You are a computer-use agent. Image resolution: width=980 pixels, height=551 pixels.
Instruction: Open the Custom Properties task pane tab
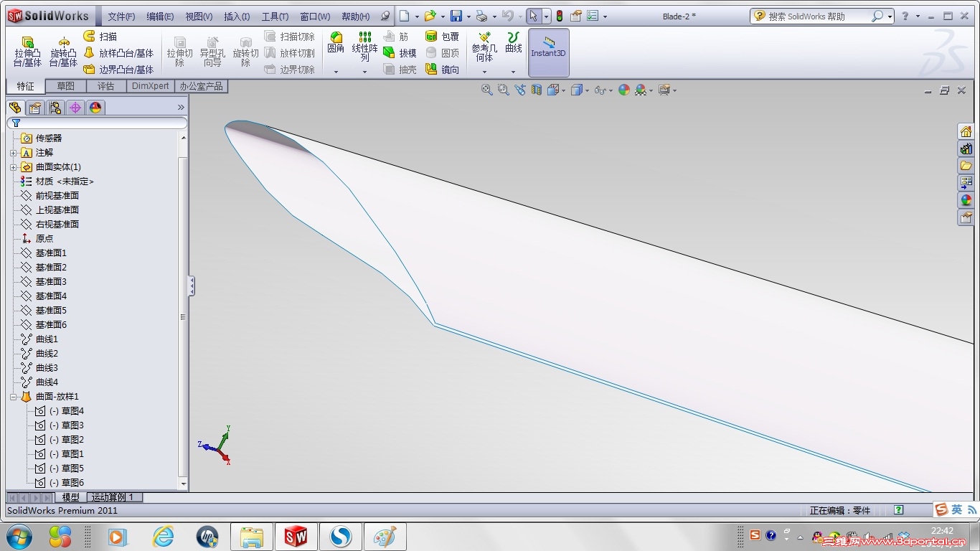pos(966,217)
